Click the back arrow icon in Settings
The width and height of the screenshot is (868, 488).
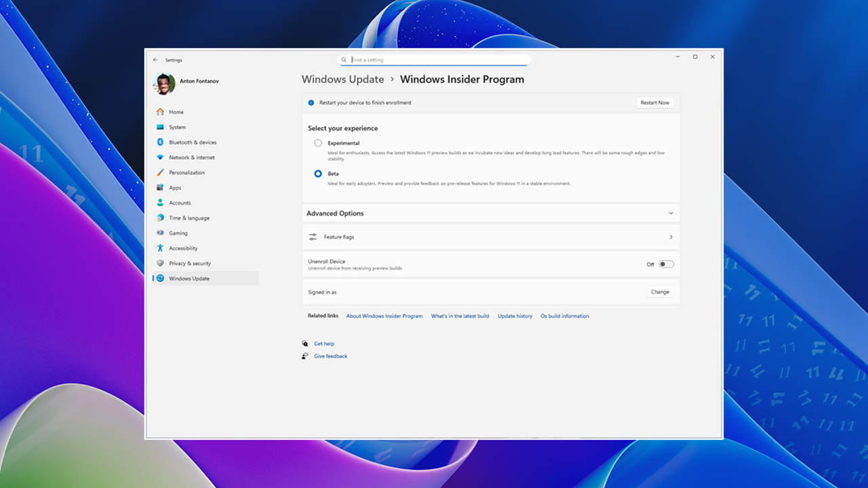155,60
